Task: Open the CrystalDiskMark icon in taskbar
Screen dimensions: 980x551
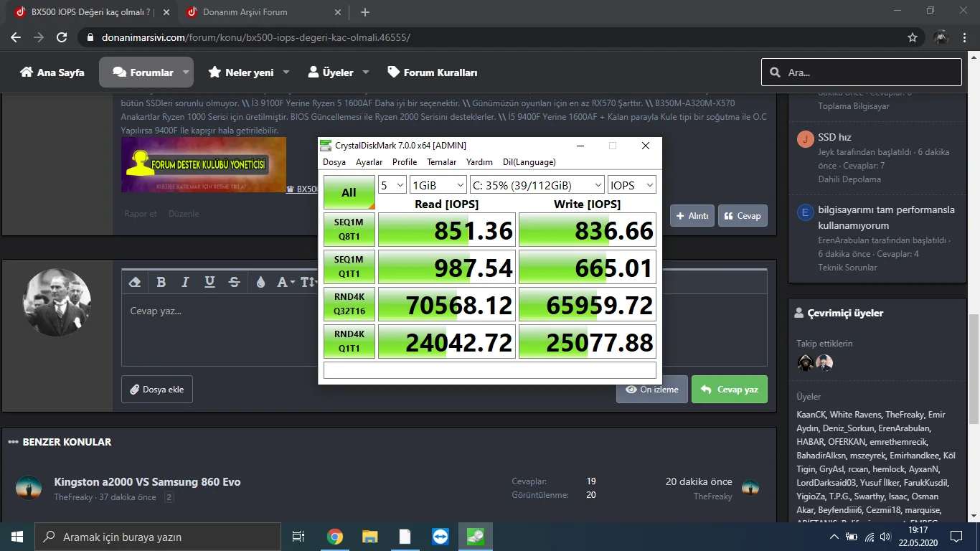Action: (475, 537)
